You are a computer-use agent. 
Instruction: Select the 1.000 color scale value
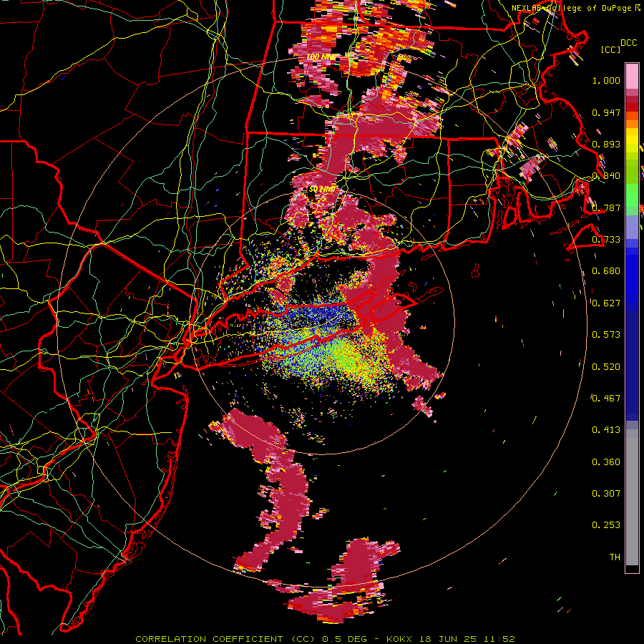[x=606, y=80]
